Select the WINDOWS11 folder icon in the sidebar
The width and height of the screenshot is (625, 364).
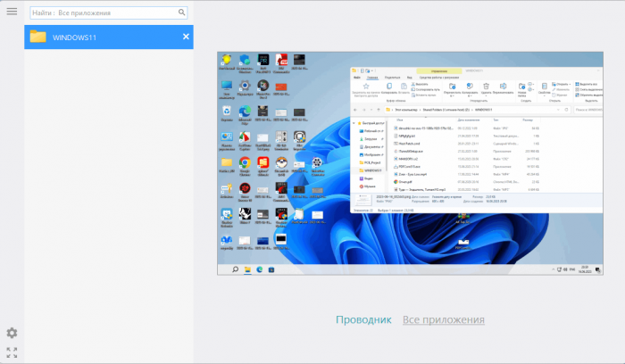38,37
